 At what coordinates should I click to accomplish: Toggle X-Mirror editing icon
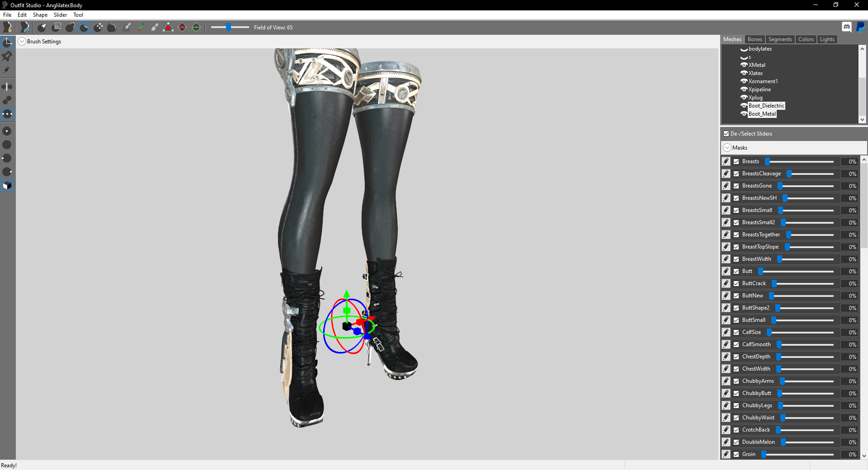(x=7, y=86)
